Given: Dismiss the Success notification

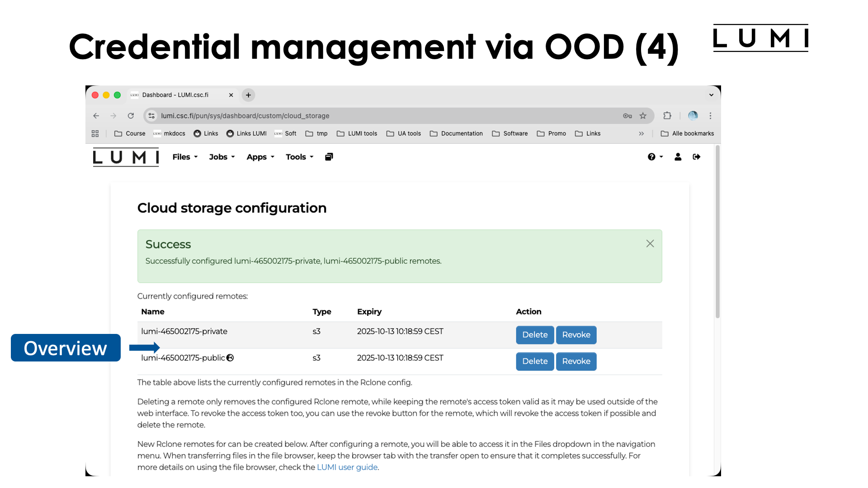Looking at the screenshot, I should tap(650, 243).
